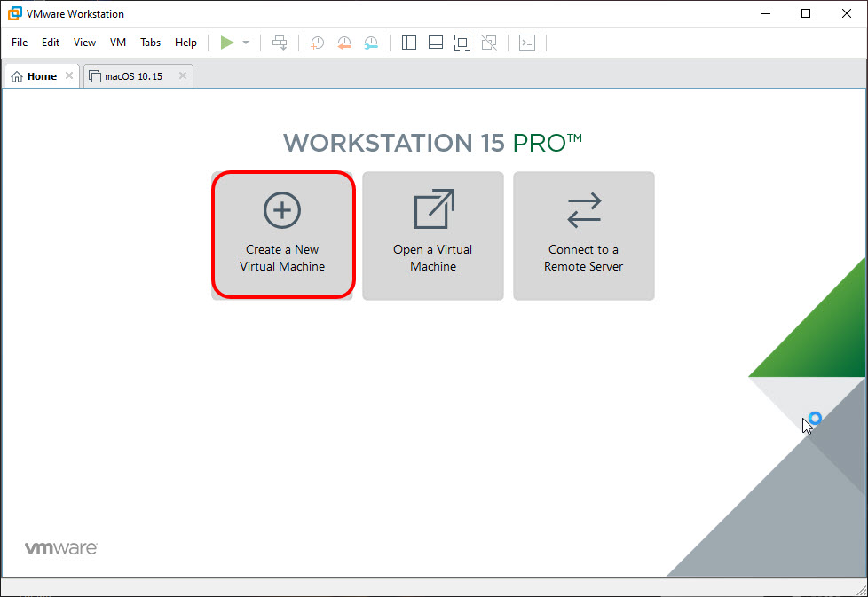868x597 pixels.
Task: Open the Snapshot Manager wrench icon
Action: [371, 43]
